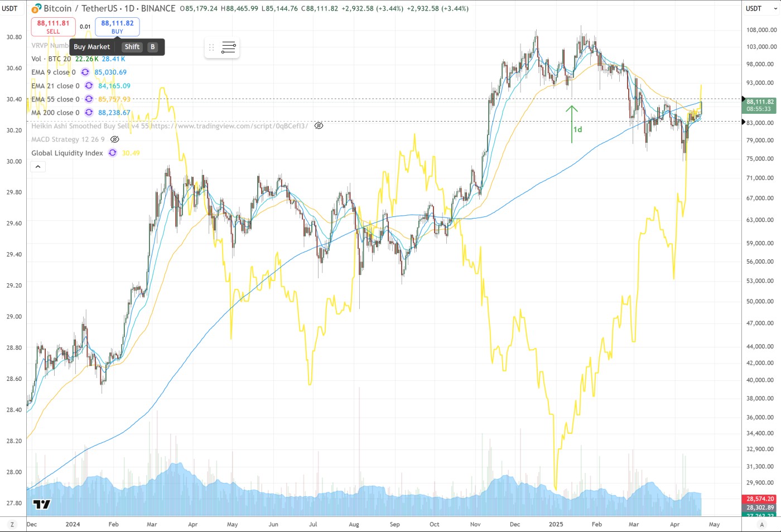Click the EMA 21 value 84,165.09
The width and height of the screenshot is (781, 532).
[x=114, y=86]
